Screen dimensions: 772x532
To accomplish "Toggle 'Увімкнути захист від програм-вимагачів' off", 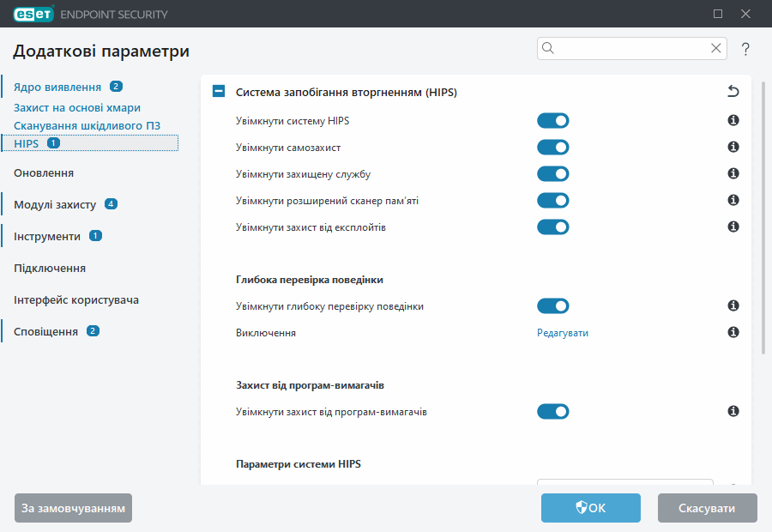I will [x=553, y=412].
